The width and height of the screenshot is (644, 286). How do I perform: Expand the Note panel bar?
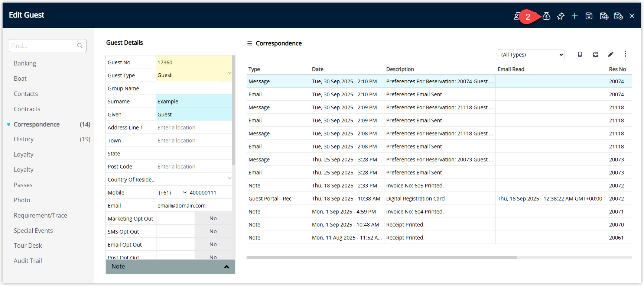point(170,267)
